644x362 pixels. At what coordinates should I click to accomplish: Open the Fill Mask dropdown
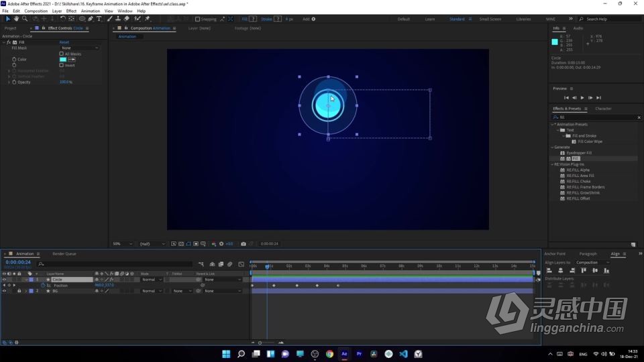[x=80, y=48]
